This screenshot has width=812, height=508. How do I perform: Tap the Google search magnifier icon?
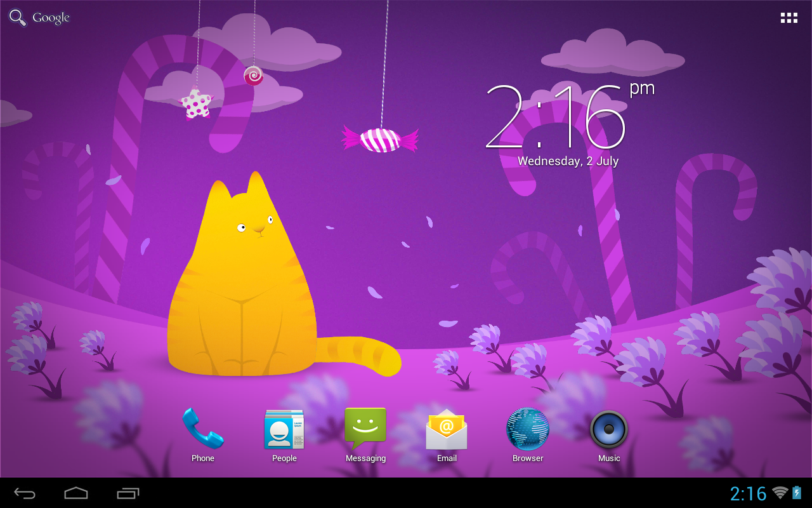(x=18, y=18)
